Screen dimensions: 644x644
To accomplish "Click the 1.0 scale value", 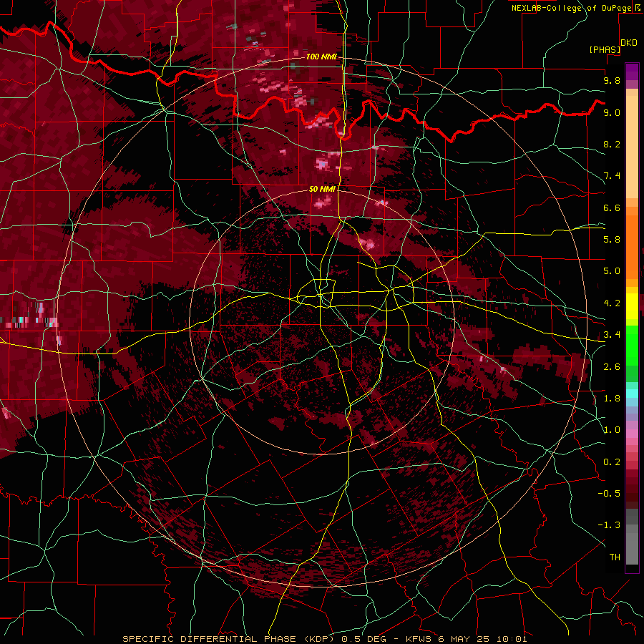I will (612, 430).
